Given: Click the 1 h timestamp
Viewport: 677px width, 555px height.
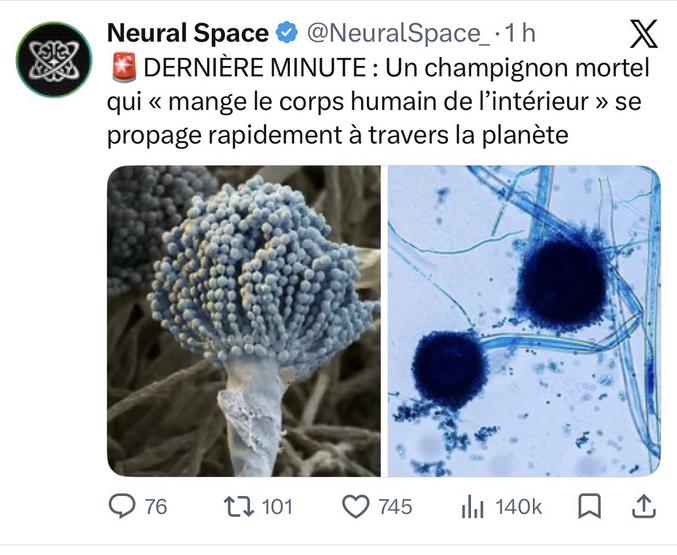Looking at the screenshot, I should pyautogui.click(x=521, y=33).
